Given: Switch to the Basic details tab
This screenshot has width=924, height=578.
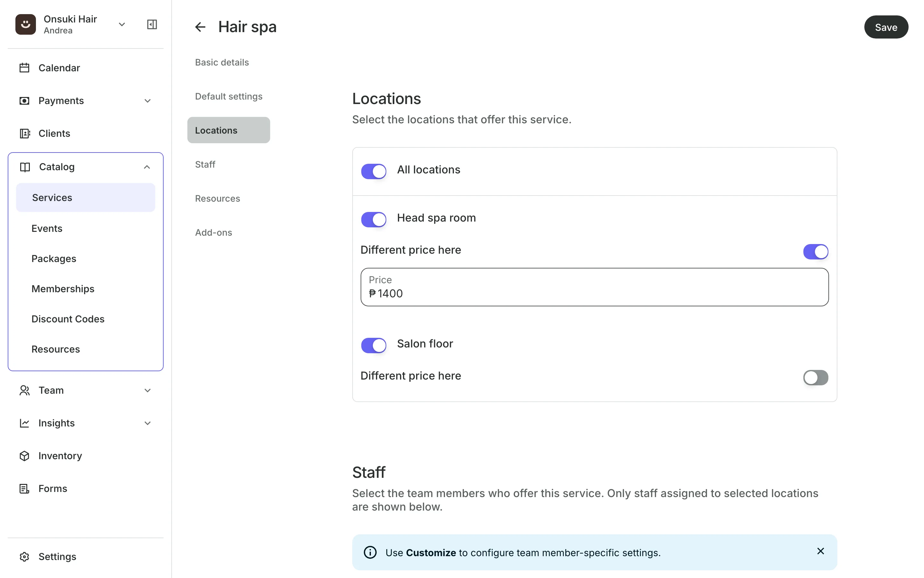Looking at the screenshot, I should coord(222,62).
